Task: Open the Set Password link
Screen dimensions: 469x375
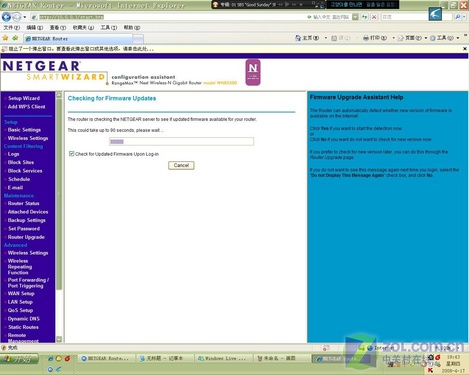Action: (x=24, y=228)
